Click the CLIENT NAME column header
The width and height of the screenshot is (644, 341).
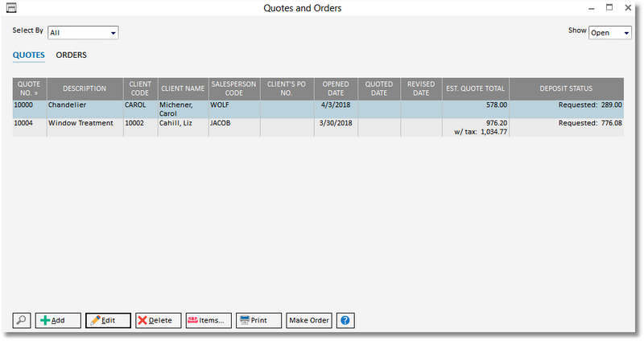(184, 88)
